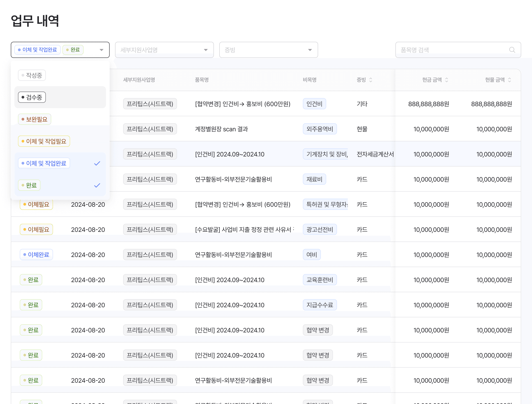Screen dimensions: 532x404
Task: Focus the 품목명 검색 input field
Action: coord(452,50)
